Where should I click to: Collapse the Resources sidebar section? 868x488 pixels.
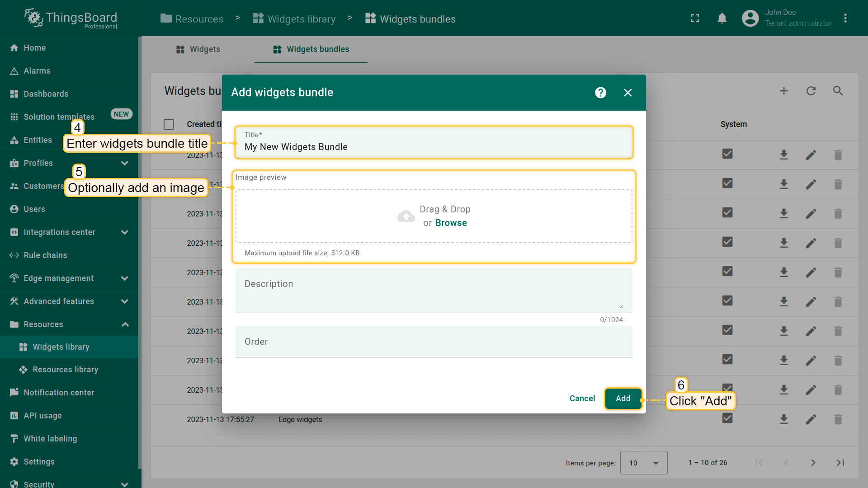(125, 324)
